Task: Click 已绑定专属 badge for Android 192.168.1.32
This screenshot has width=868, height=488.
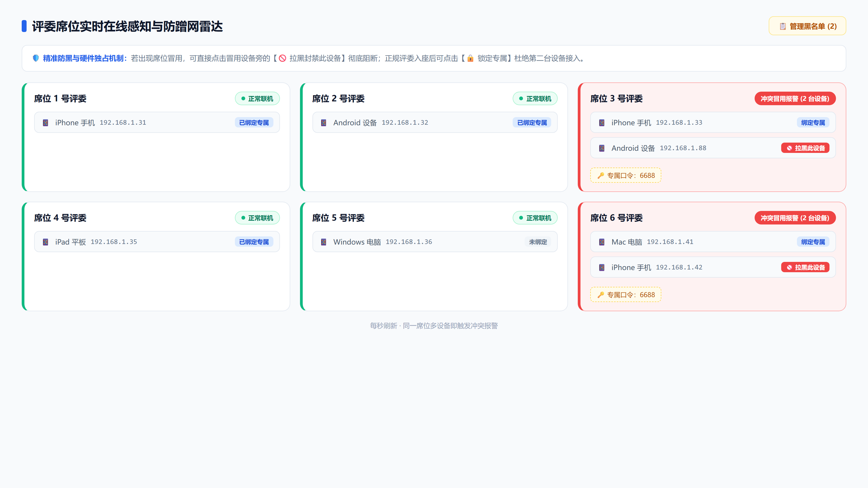Action: point(532,123)
